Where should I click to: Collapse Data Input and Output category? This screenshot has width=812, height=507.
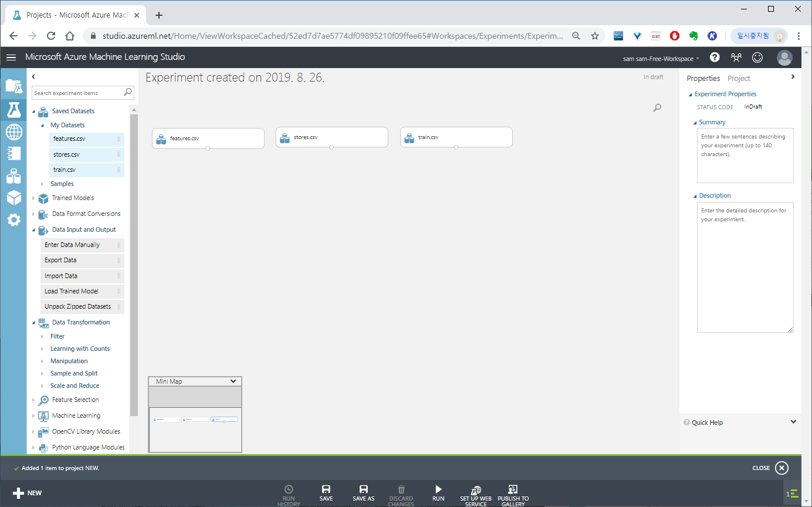click(x=34, y=230)
